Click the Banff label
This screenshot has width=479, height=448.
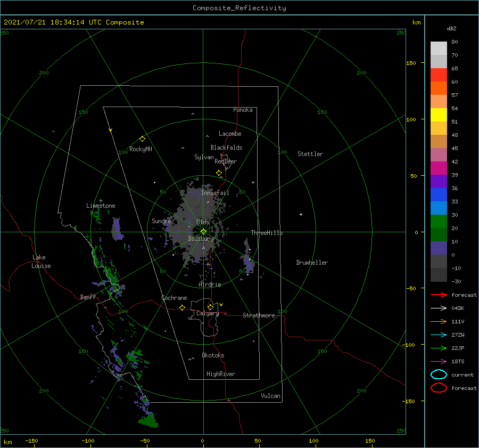(x=88, y=297)
